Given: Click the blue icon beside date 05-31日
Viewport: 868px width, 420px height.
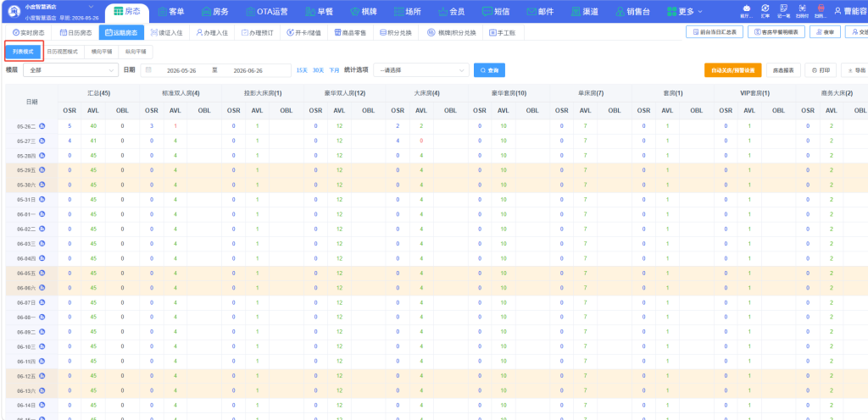Looking at the screenshot, I should pyautogui.click(x=42, y=200).
